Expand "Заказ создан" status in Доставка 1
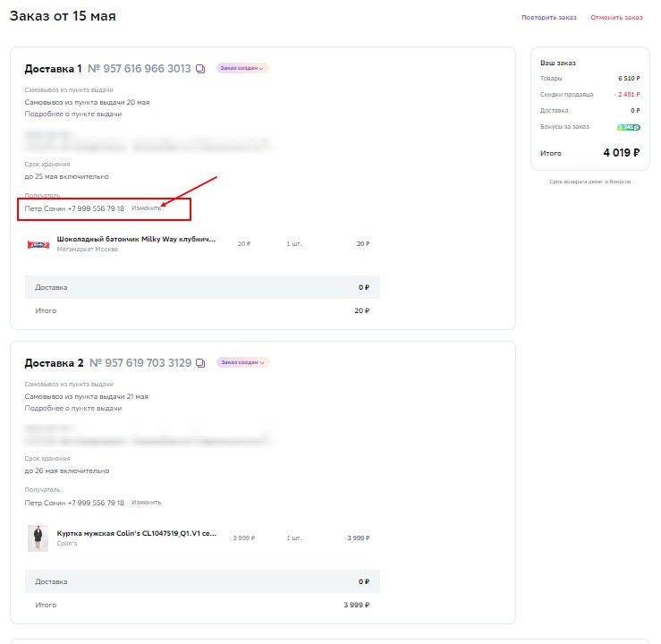 pos(242,68)
